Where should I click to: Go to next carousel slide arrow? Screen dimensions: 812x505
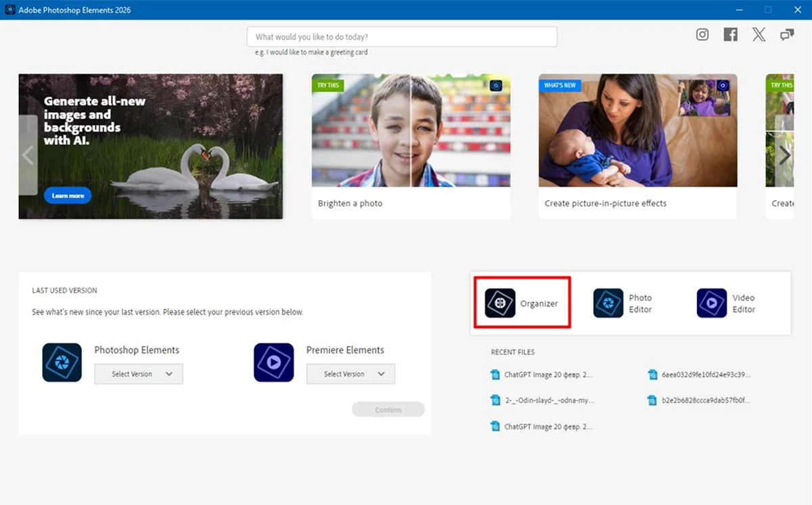click(784, 155)
